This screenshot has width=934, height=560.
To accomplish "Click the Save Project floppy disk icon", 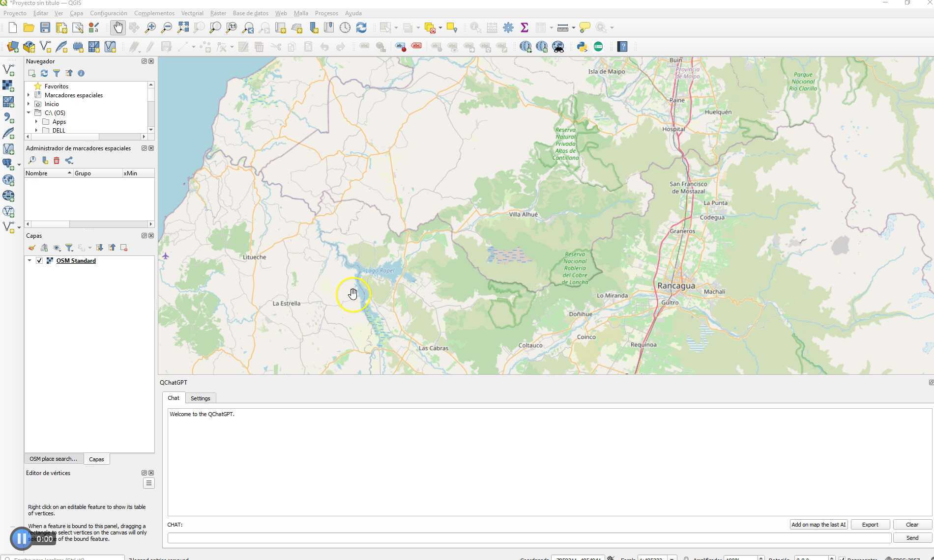I will pyautogui.click(x=45, y=28).
